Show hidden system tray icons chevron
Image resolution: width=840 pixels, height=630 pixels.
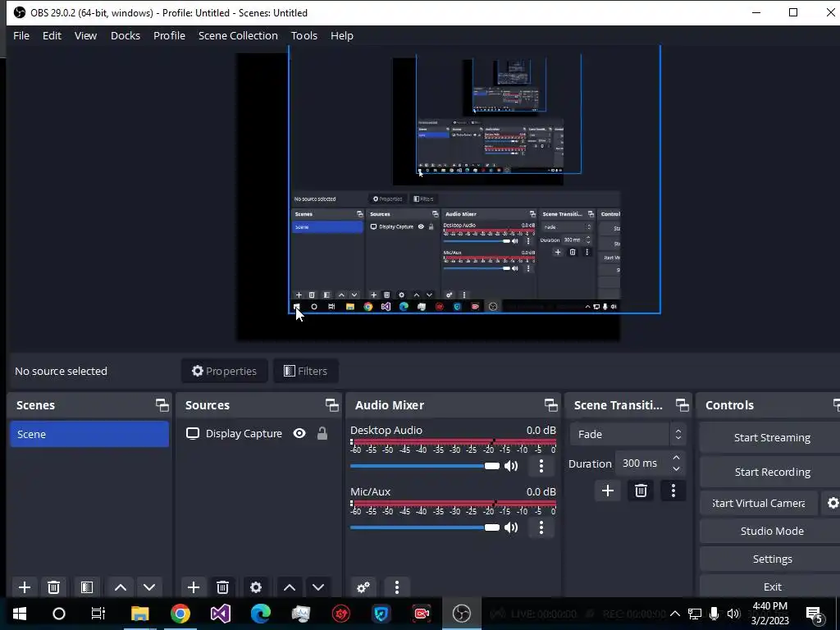point(675,614)
